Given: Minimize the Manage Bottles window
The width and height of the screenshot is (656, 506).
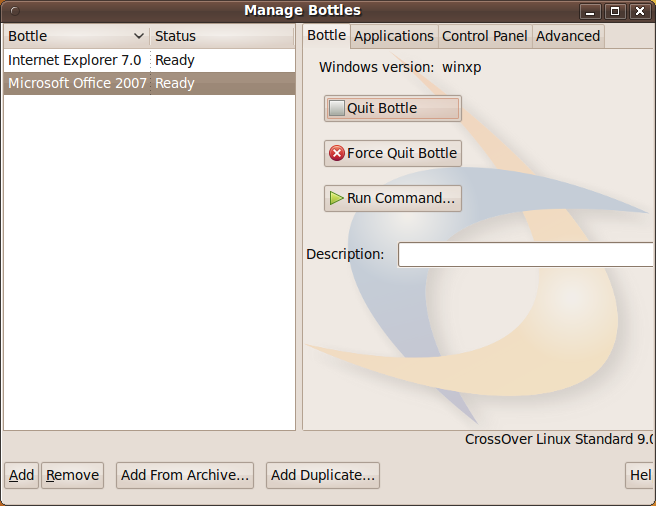Looking at the screenshot, I should click(591, 11).
